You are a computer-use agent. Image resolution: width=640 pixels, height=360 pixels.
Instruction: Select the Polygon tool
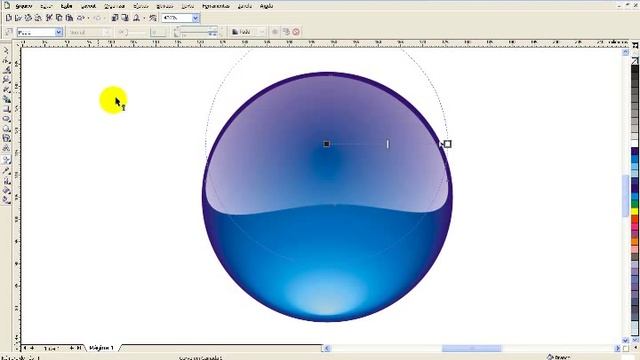click(6, 129)
